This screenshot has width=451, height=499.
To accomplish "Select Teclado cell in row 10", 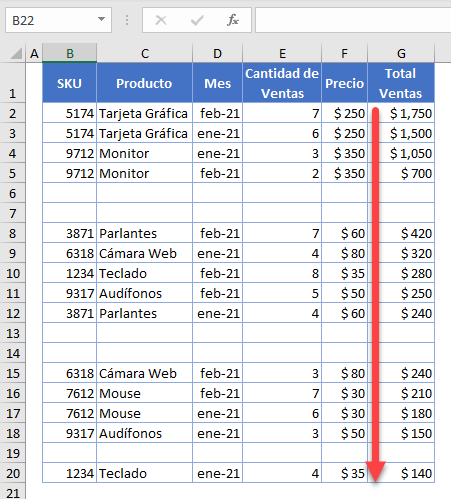I will (144, 273).
